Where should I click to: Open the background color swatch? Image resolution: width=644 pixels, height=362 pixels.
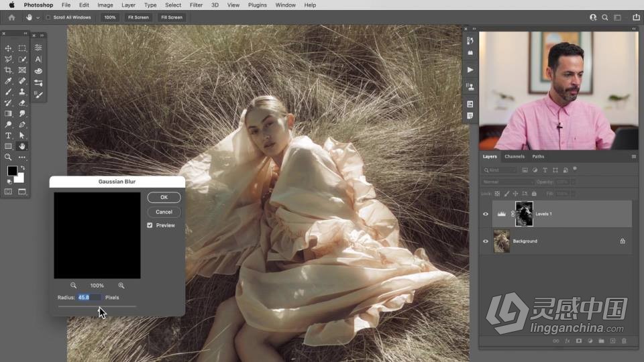pyautogui.click(x=19, y=178)
